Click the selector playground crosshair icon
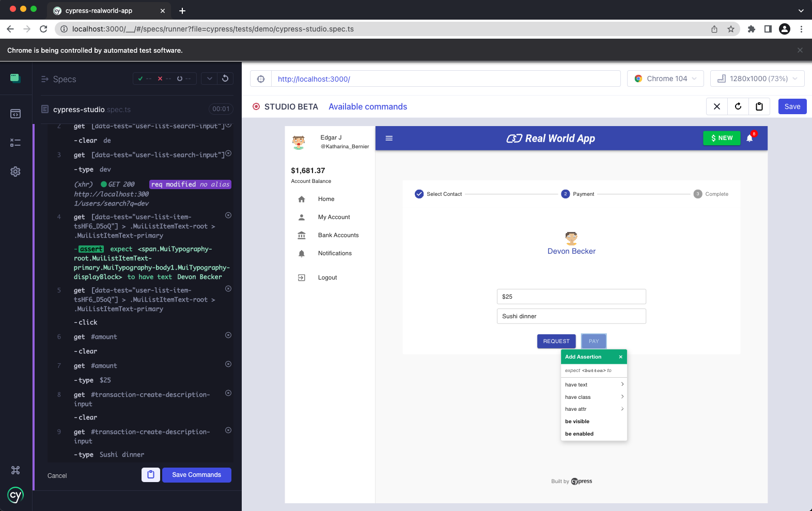This screenshot has height=511, width=812. point(261,79)
